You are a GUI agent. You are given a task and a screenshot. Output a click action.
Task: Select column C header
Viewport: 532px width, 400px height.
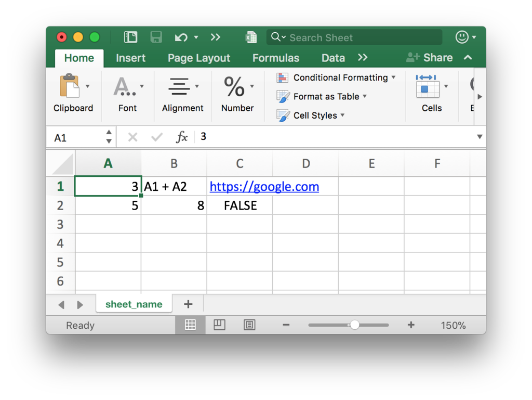point(240,163)
